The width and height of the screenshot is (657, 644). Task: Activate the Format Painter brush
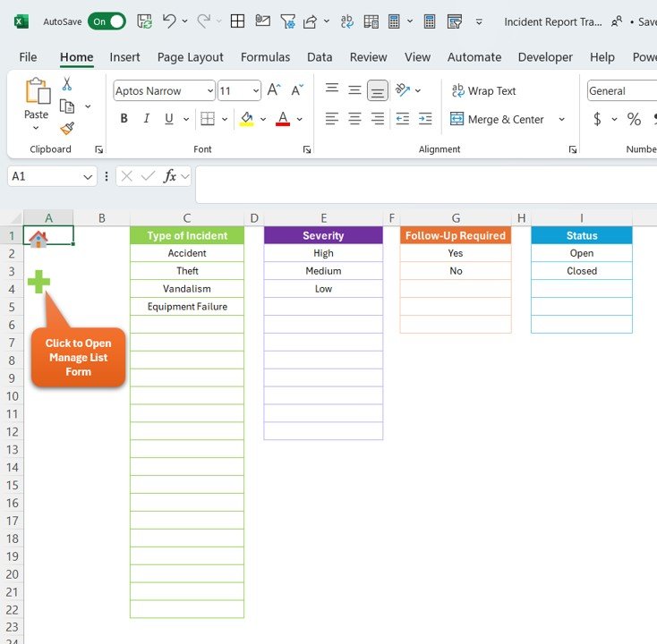point(67,128)
